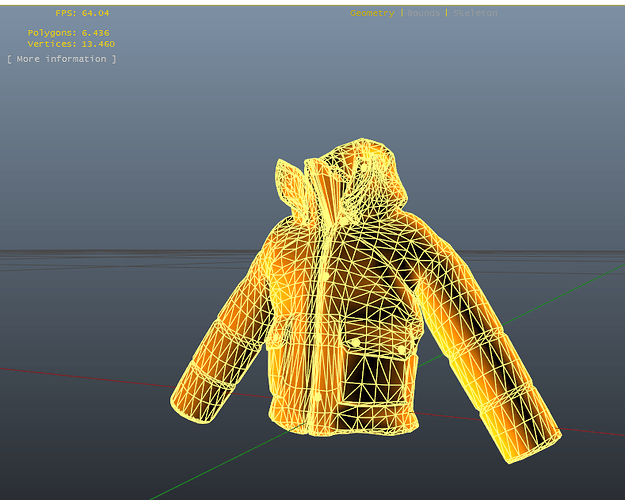This screenshot has height=500, width=625.
Task: Select the Polygons: 6.436 statistic
Action: [69, 33]
